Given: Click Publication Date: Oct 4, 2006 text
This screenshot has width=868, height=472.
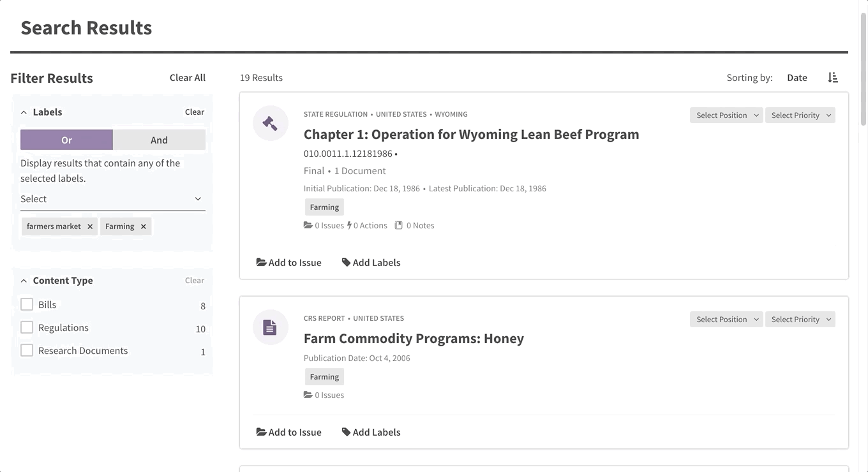Looking at the screenshot, I should click(x=357, y=358).
